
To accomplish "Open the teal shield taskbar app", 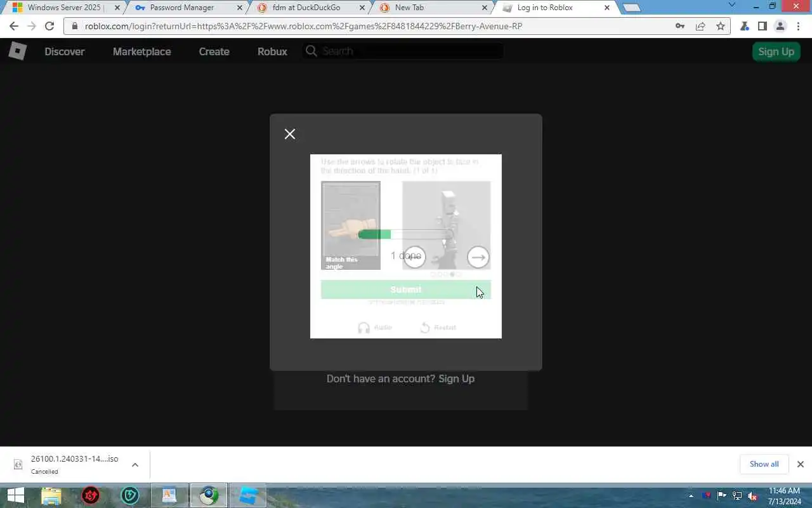I will (130, 495).
